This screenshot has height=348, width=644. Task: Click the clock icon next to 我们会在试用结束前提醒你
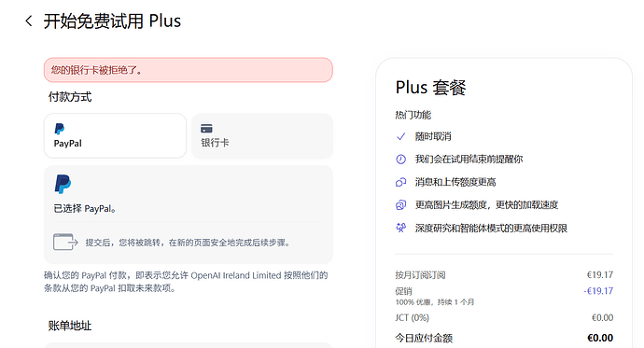[x=400, y=160]
